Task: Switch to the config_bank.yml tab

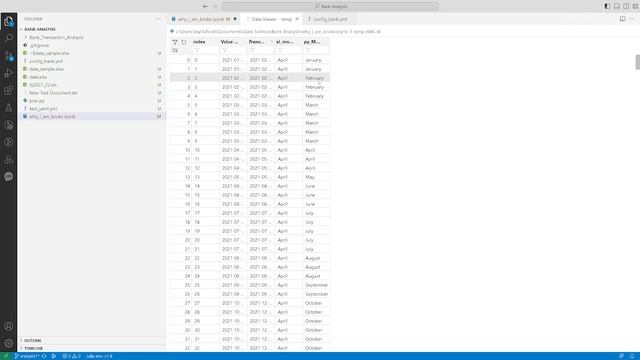Action: (330, 19)
